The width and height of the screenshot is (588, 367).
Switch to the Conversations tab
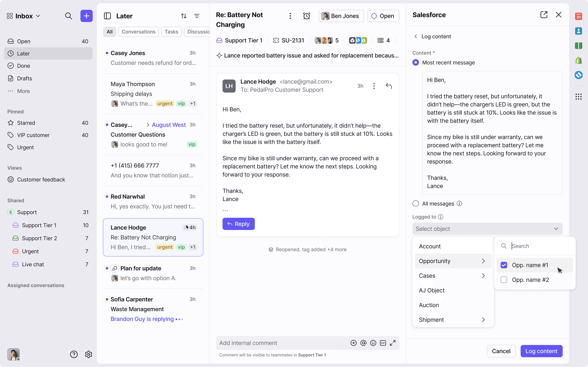coord(138,32)
